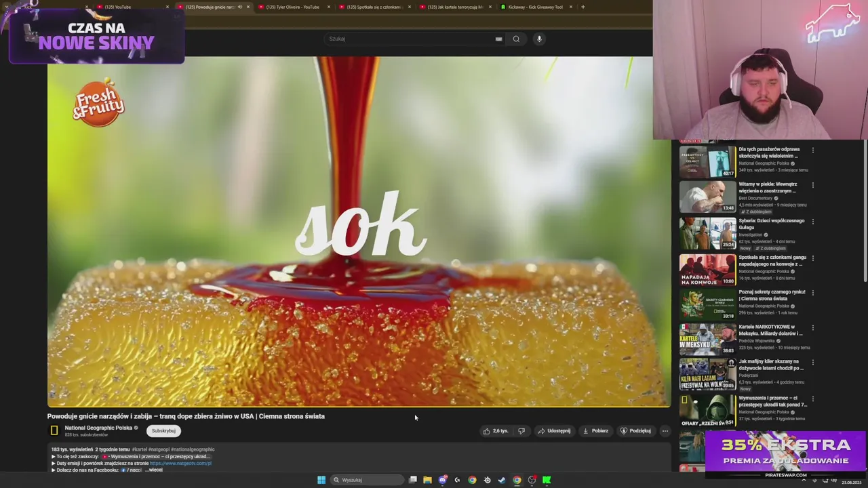Open the Windows Start menu
This screenshot has height=488, width=868.
pyautogui.click(x=321, y=480)
